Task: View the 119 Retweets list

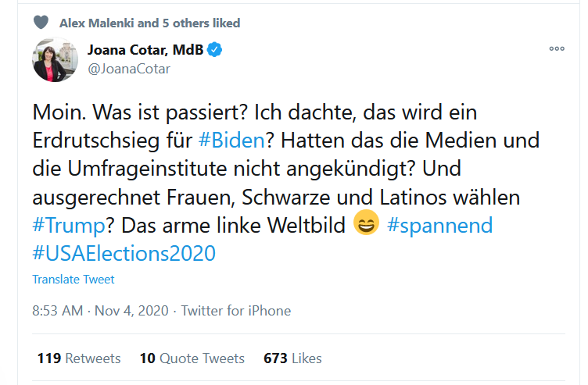Action: coord(79,358)
